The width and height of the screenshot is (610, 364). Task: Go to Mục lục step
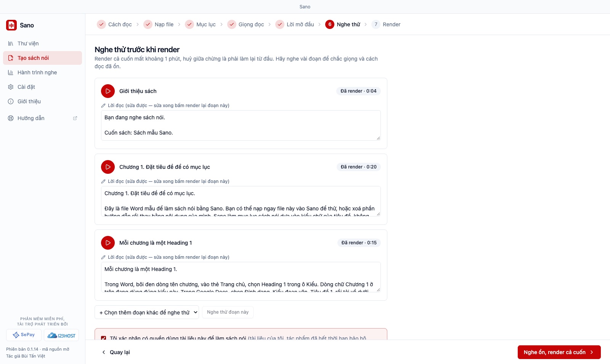coord(201,24)
